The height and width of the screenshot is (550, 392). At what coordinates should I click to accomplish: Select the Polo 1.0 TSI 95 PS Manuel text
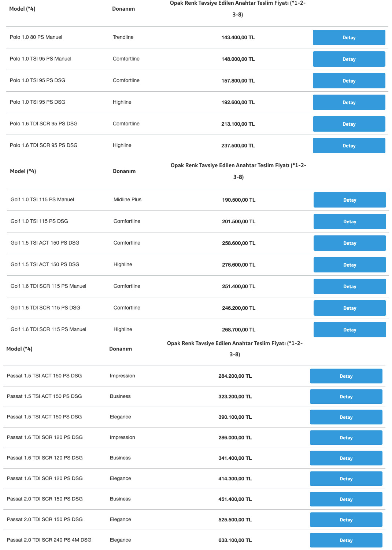click(41, 59)
